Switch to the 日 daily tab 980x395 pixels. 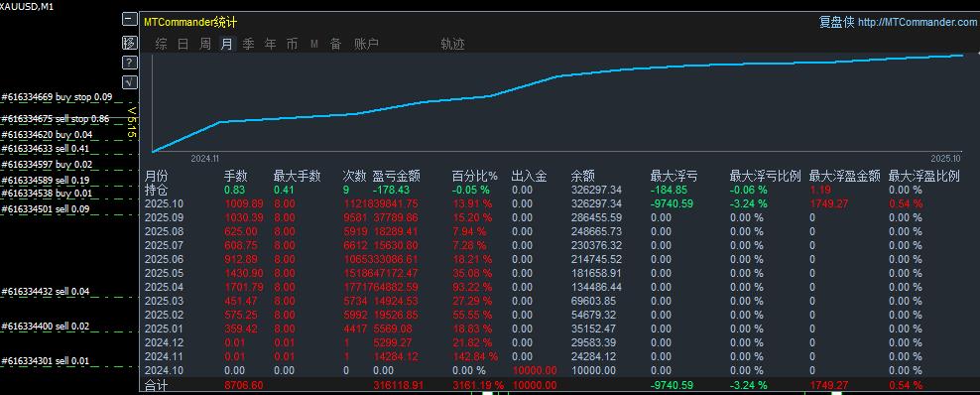tap(184, 45)
